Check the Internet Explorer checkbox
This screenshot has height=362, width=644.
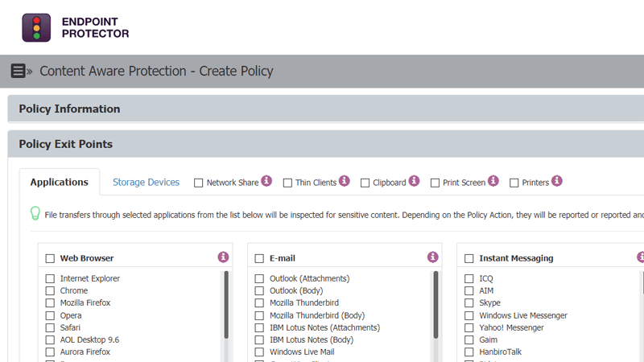[x=50, y=278]
